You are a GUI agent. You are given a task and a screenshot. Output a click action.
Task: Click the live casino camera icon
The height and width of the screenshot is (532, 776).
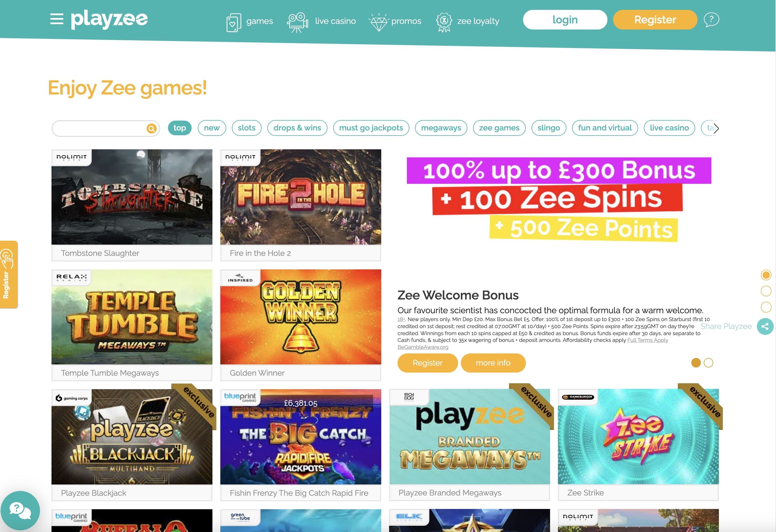[x=297, y=22]
